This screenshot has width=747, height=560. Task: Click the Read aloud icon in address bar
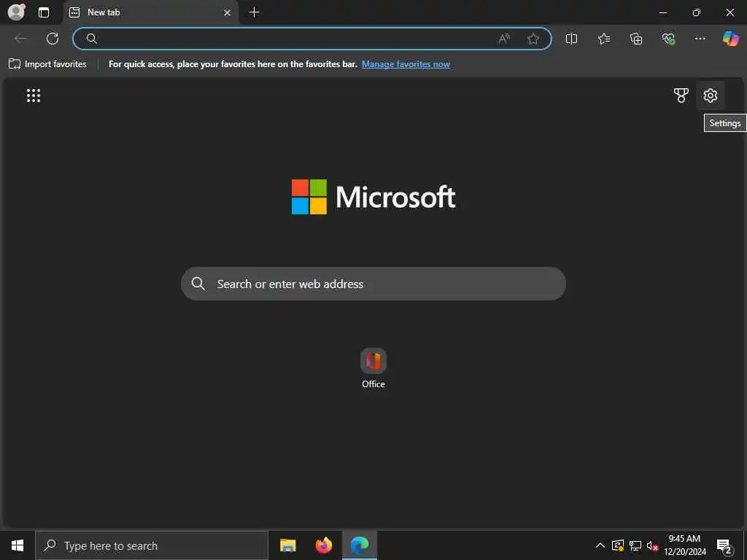tap(504, 39)
